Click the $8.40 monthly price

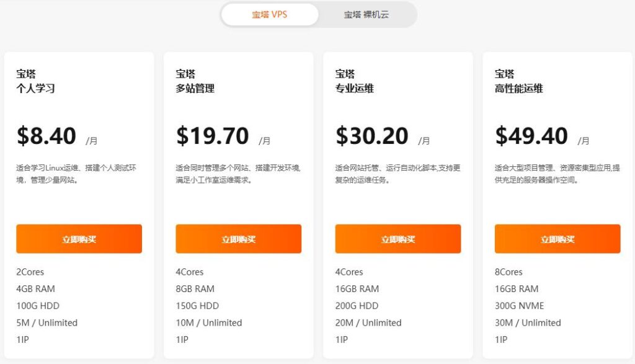(x=47, y=136)
